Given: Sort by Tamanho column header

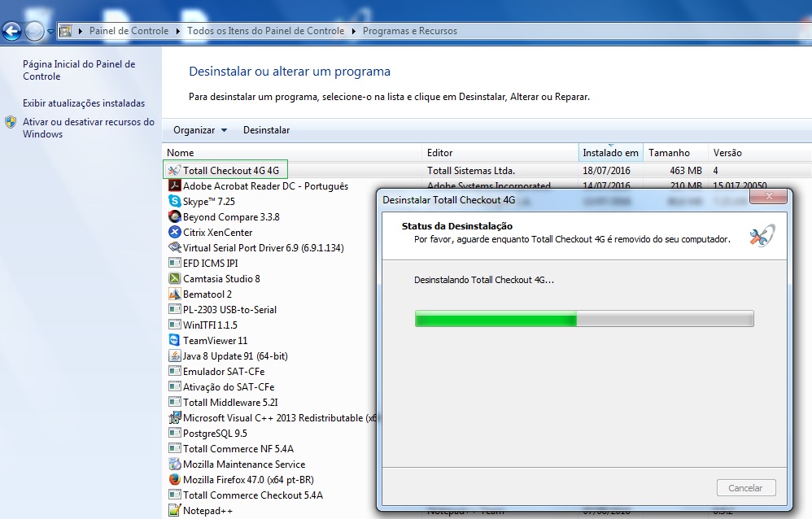Looking at the screenshot, I should (675, 153).
